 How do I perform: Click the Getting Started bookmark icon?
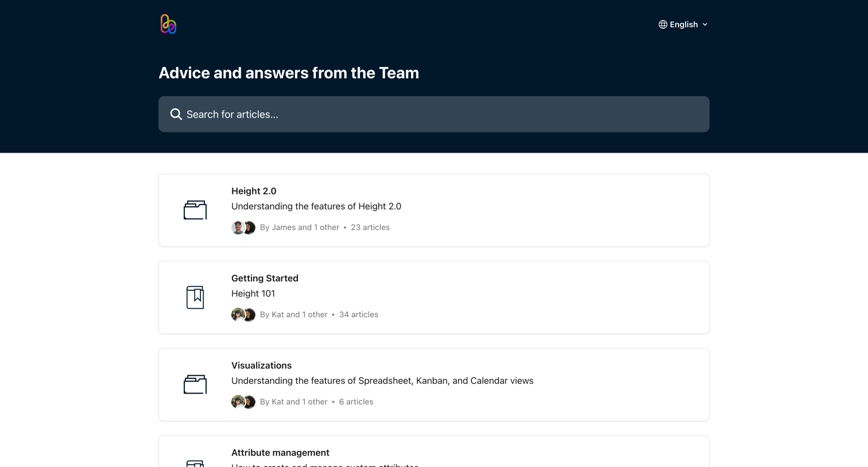tap(195, 297)
